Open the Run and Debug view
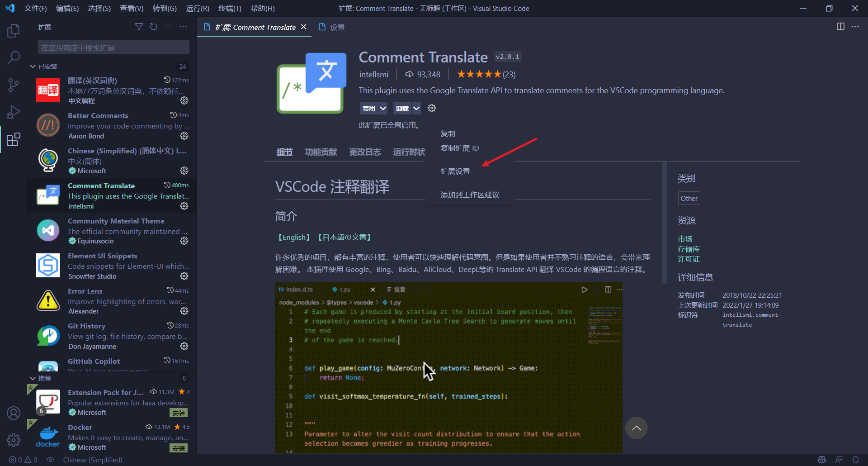This screenshot has width=868, height=466. point(14,112)
